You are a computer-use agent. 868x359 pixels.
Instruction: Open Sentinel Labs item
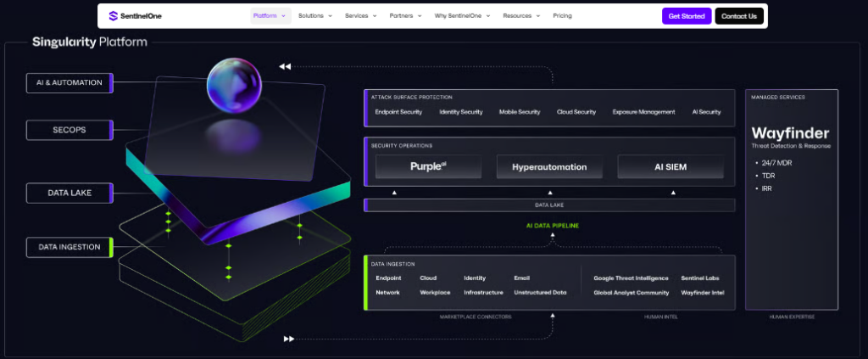click(700, 278)
